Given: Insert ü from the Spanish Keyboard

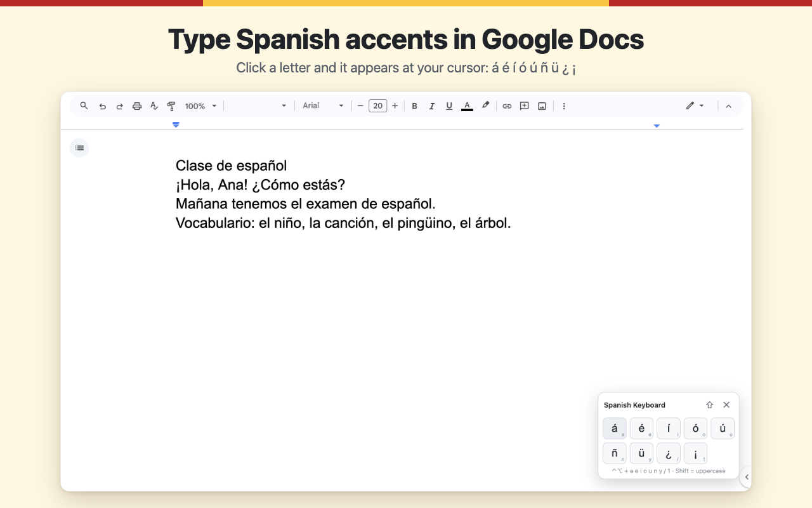Looking at the screenshot, I should [641, 453].
